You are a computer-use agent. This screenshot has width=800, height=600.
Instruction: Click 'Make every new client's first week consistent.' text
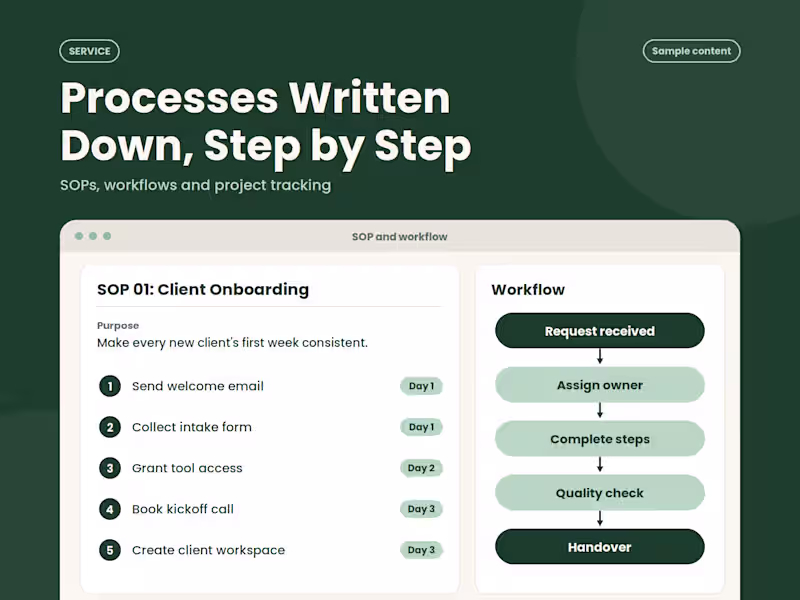(232, 342)
